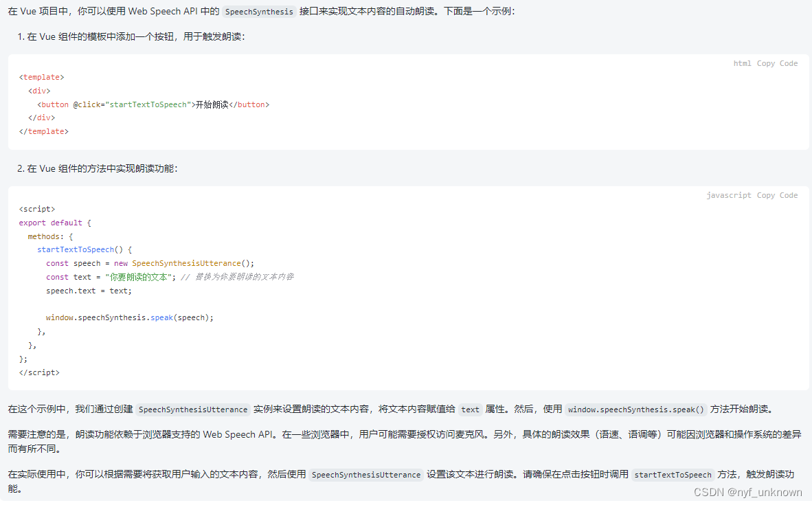Click inline code 'SpeechSynthesisUtterance' in the last paragraph
Screen dimensions: 812x505
(366, 475)
